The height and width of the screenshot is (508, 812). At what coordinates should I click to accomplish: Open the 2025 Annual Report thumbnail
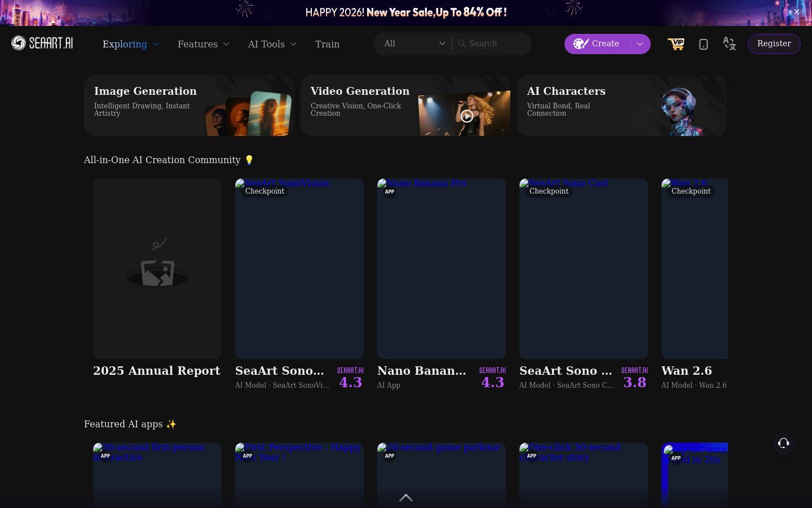click(157, 269)
